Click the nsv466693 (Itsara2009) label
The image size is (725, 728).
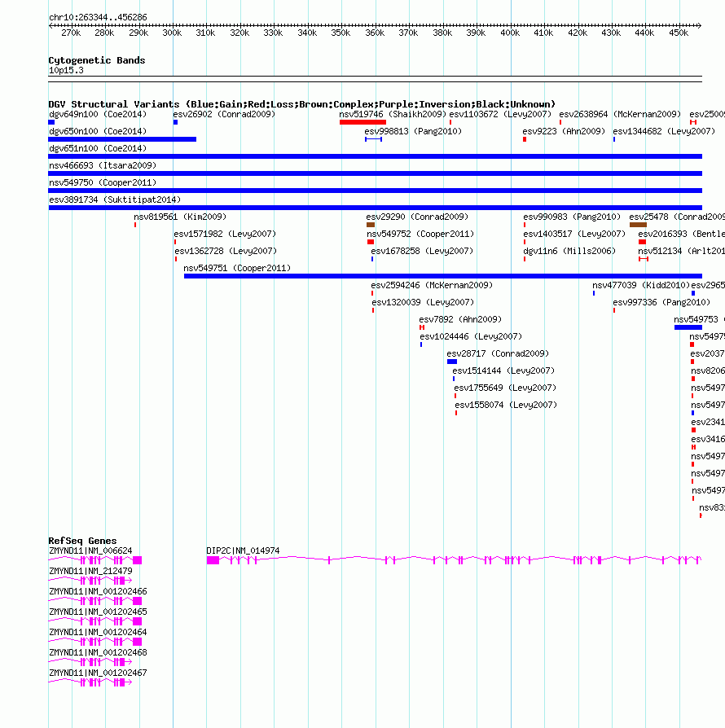pyautogui.click(x=103, y=166)
